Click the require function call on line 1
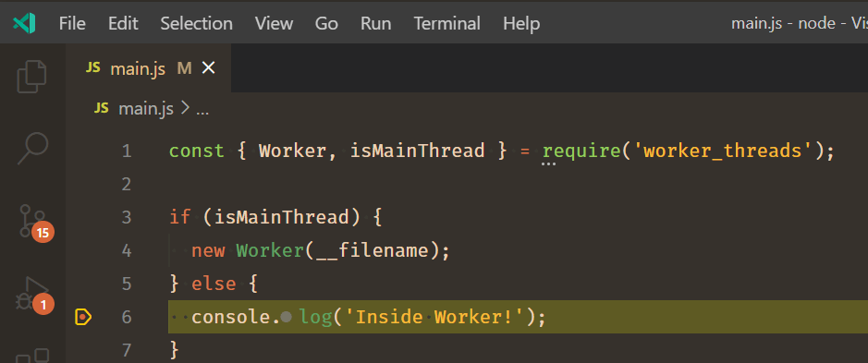This screenshot has width=868, height=363. pyautogui.click(x=581, y=151)
